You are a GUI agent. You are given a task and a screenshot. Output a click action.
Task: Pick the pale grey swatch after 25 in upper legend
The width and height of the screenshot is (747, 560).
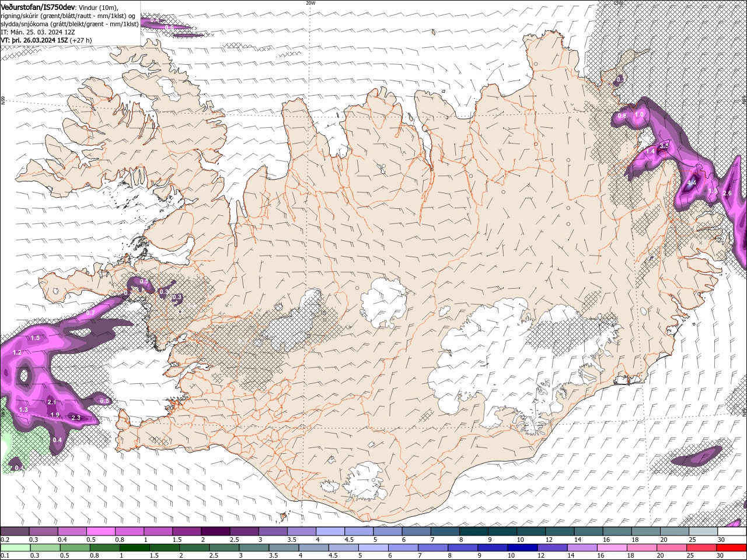(x=703, y=531)
